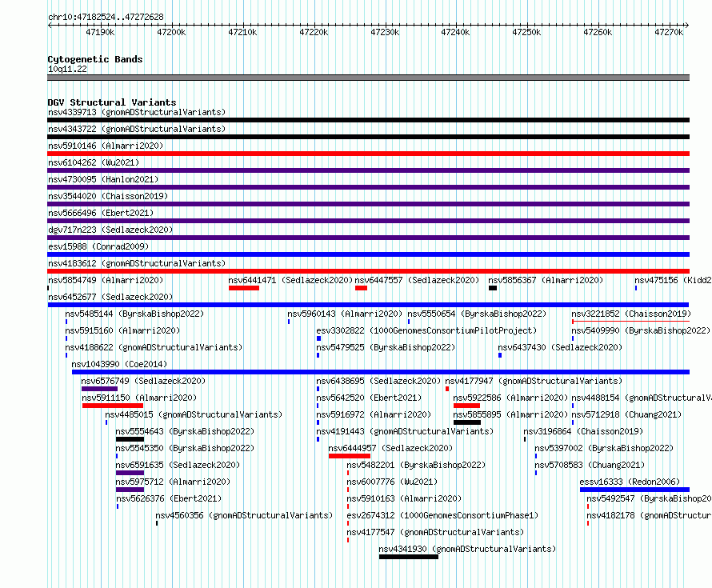The image size is (712, 588).
Task: Open nsv4488154 gnomAD label
Action: (642, 398)
